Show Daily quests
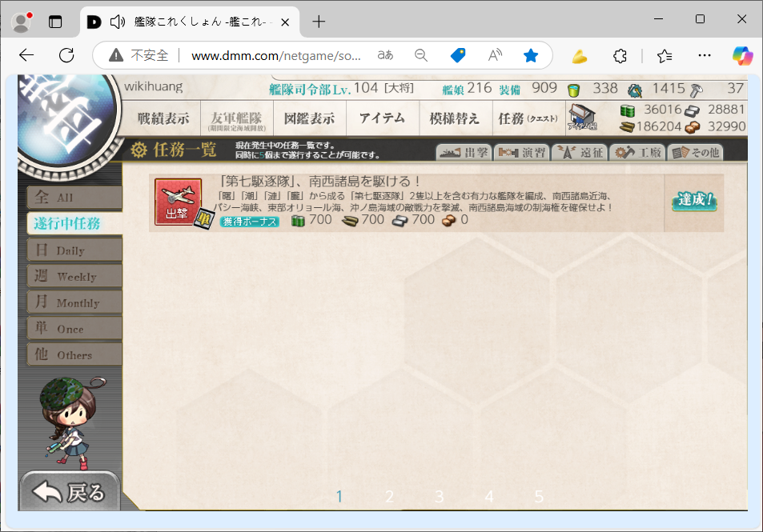 coord(74,250)
